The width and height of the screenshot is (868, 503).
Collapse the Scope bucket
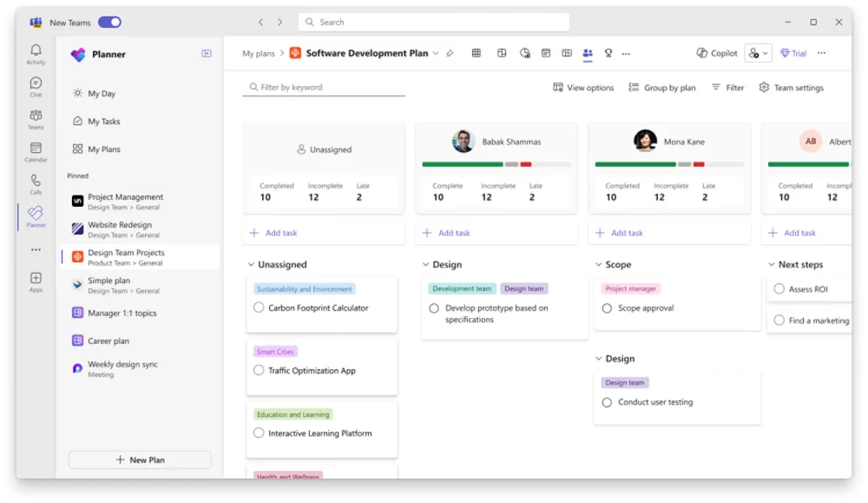coord(598,265)
